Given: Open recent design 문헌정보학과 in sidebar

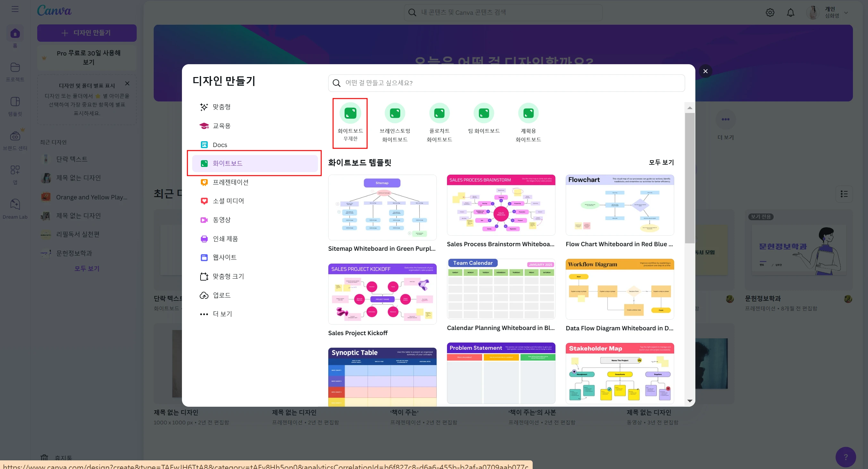Looking at the screenshot, I should (87, 253).
